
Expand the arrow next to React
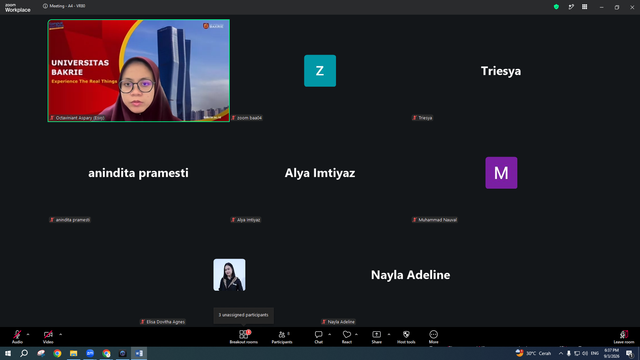[356, 334]
